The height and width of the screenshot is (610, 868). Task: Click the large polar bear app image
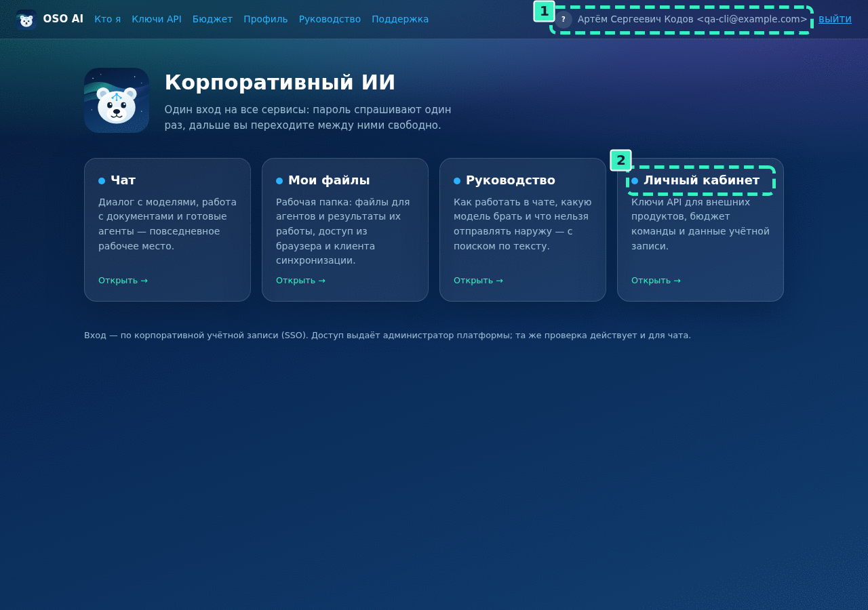[x=117, y=100]
